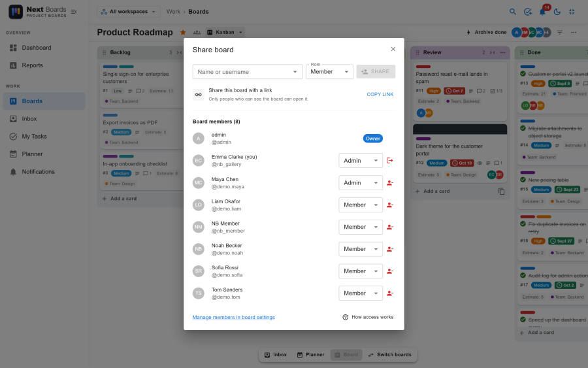Click Add a card in Backlog column
Screen dimensions: 588x368
tap(120, 199)
